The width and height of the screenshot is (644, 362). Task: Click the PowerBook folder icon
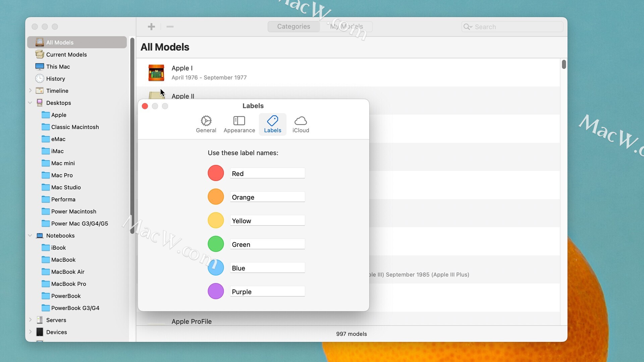point(46,296)
